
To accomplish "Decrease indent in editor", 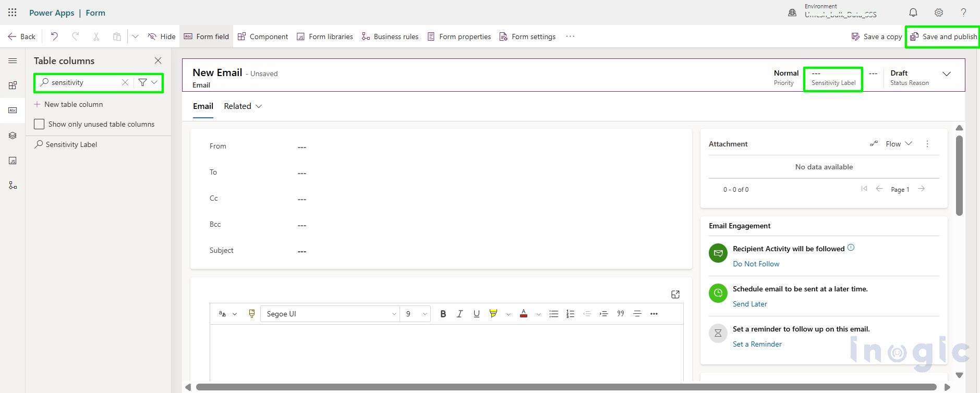I will pyautogui.click(x=587, y=314).
